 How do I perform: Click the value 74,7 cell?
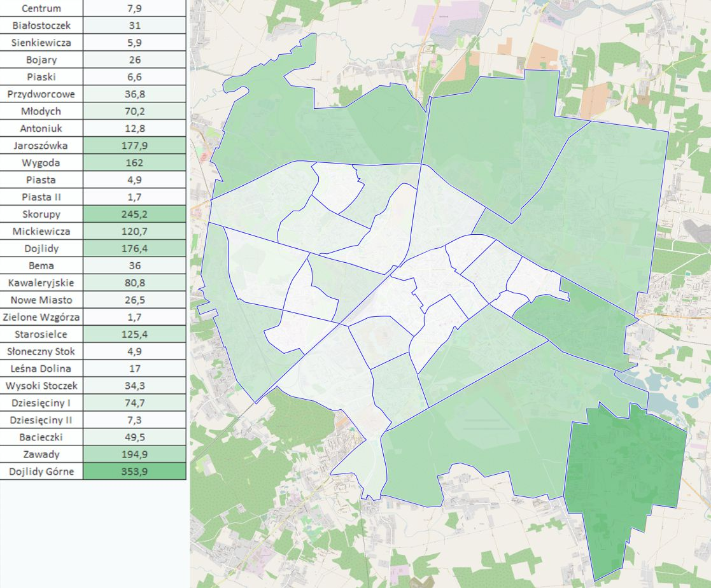(x=135, y=403)
